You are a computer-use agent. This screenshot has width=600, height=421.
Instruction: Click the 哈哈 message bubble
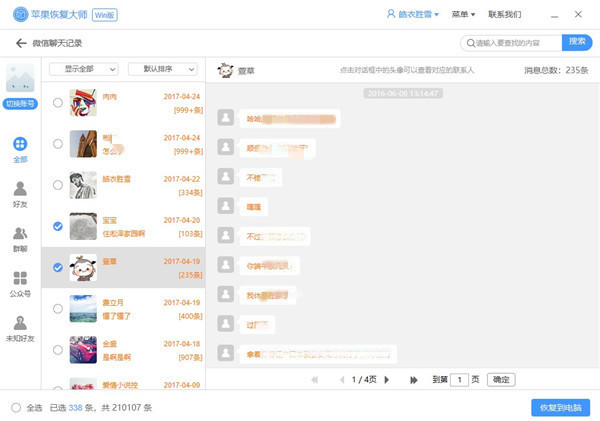[x=290, y=119]
